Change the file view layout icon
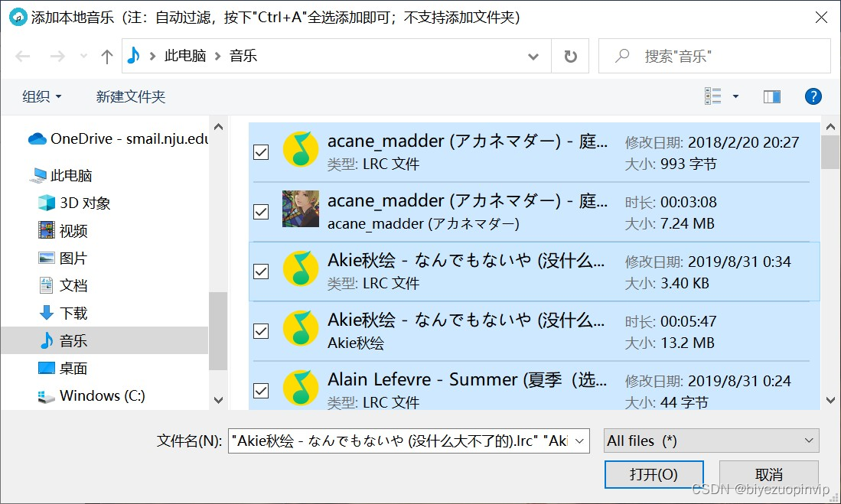 (712, 96)
